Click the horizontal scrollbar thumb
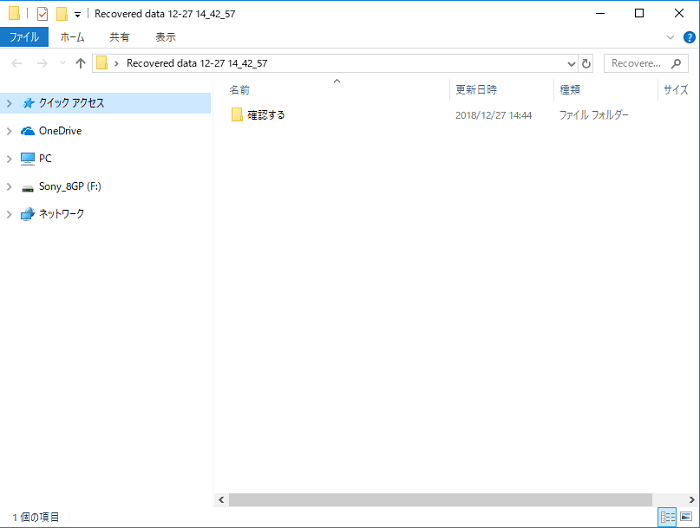Viewport: 700px width, 528px height. (440, 500)
